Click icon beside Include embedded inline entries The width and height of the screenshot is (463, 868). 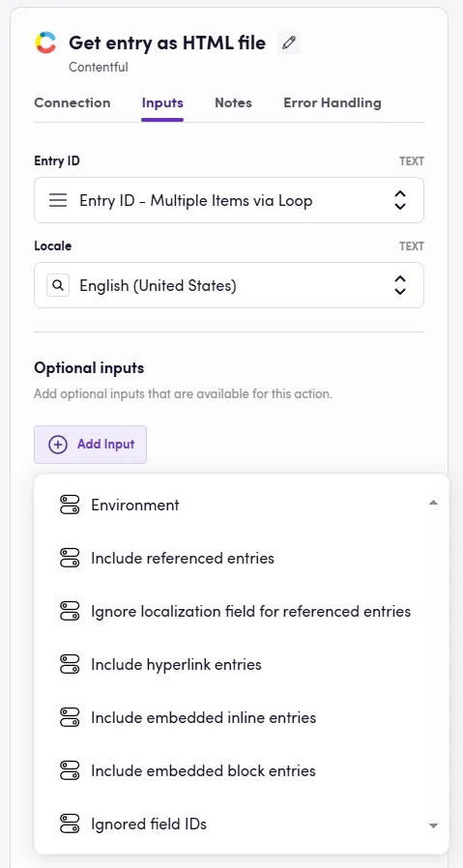70,717
